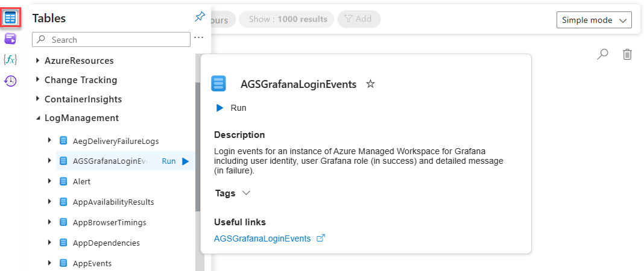The width and height of the screenshot is (644, 271).
Task: Open the Tables panel ellipsis menu
Action: 199,39
